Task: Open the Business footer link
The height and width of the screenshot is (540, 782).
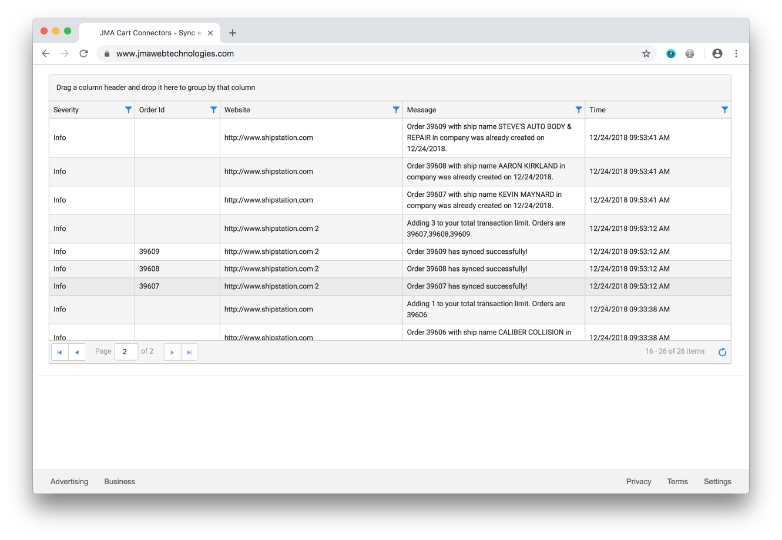Action: click(x=120, y=481)
